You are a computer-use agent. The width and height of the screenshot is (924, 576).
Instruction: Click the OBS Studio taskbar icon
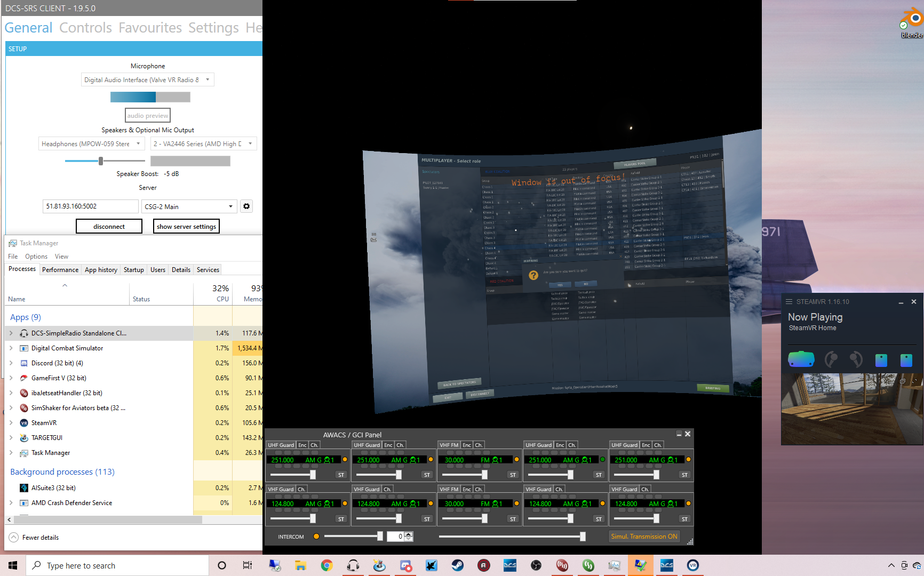[x=536, y=565]
